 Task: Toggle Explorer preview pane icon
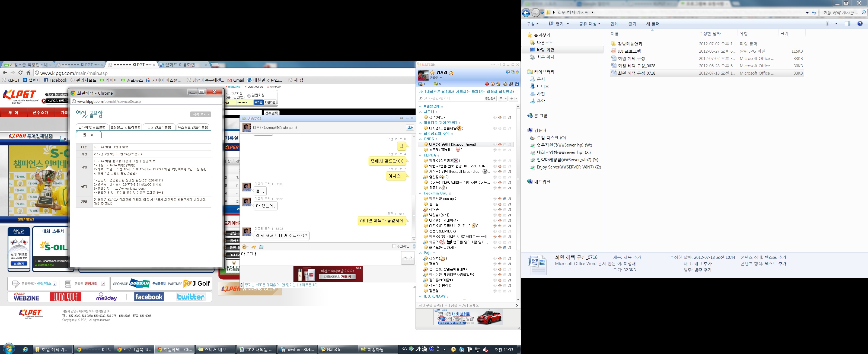[847, 24]
